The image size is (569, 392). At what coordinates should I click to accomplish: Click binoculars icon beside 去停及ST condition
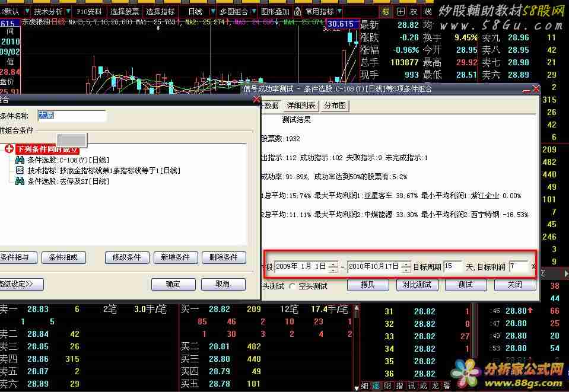pos(20,181)
